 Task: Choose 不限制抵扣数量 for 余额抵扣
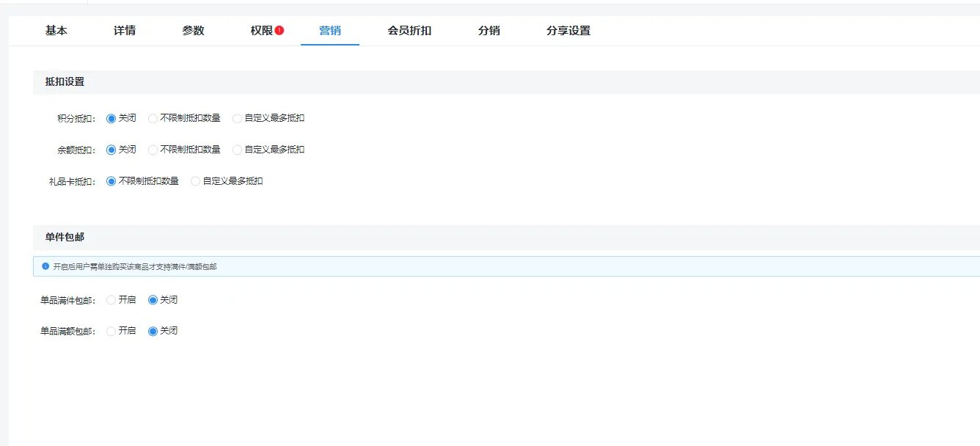(x=153, y=150)
